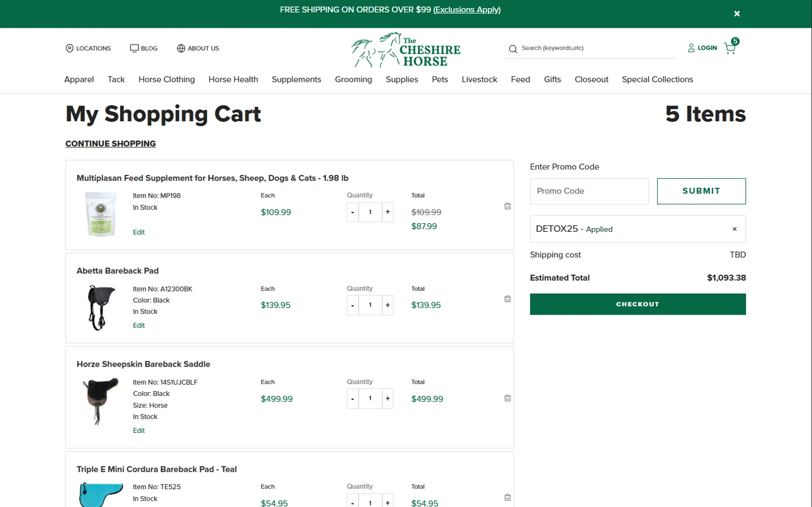The image size is (812, 507).
Task: Open the Grooming menu
Action: pos(353,79)
